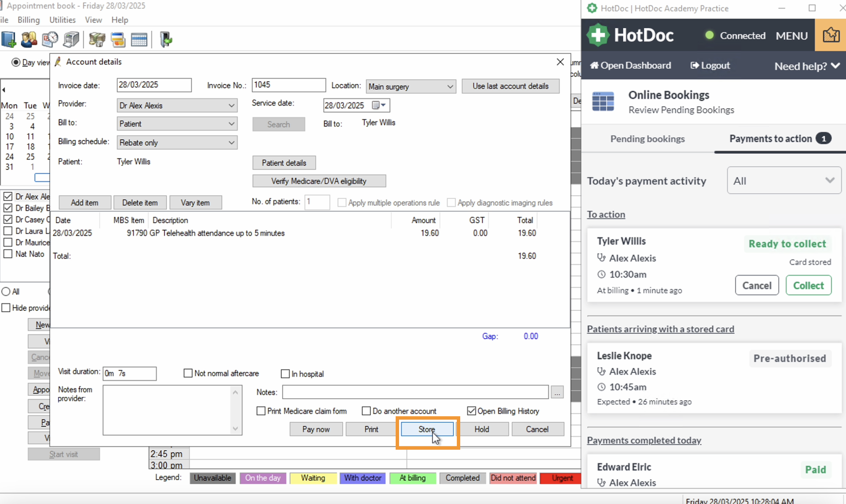Select the All radio button
Screen dimensions: 846x504
6,292
